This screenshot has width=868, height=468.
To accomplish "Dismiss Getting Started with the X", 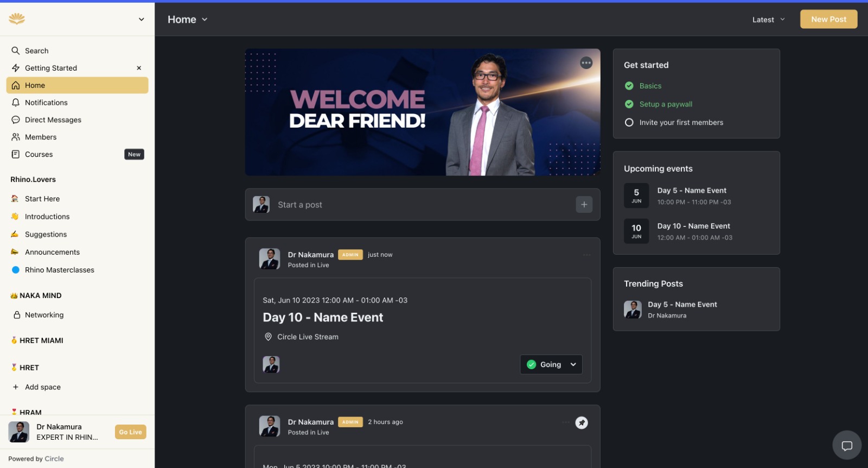I will point(139,68).
